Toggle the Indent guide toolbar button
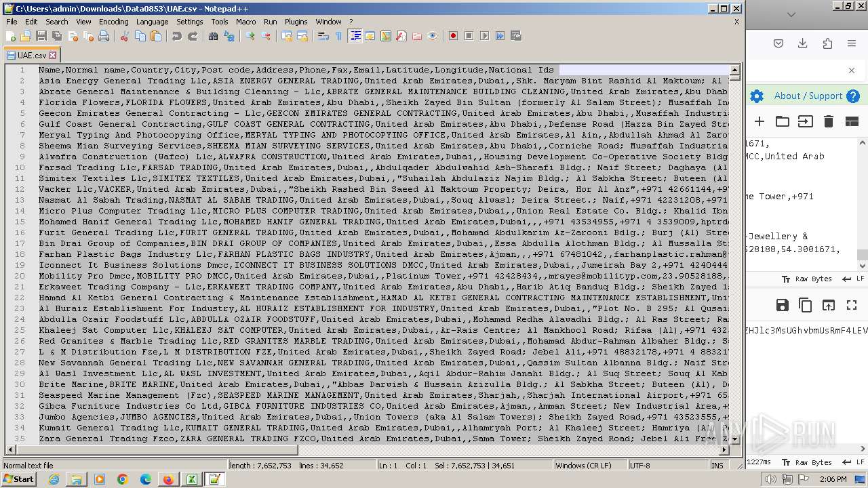This screenshot has width=868, height=488. pyautogui.click(x=355, y=36)
